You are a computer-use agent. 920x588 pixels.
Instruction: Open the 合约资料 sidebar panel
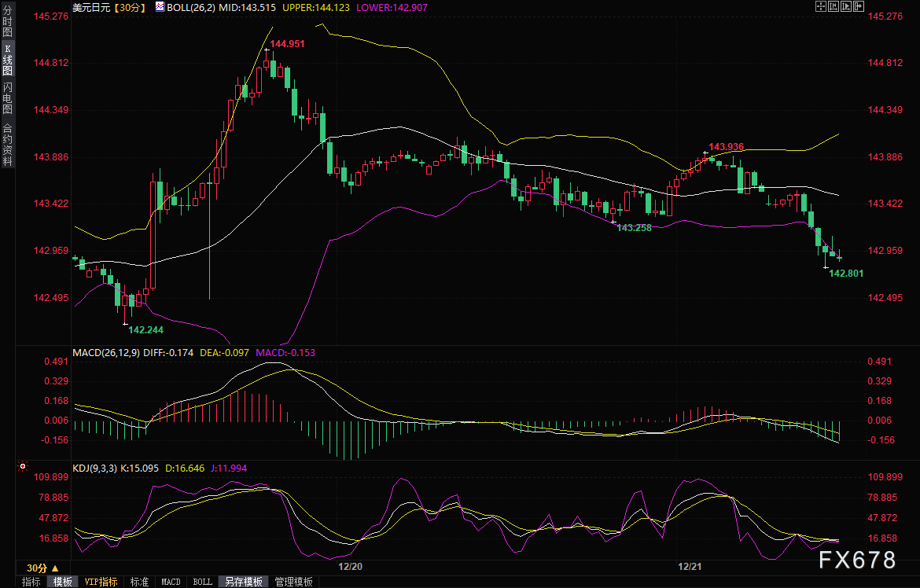pyautogui.click(x=8, y=145)
